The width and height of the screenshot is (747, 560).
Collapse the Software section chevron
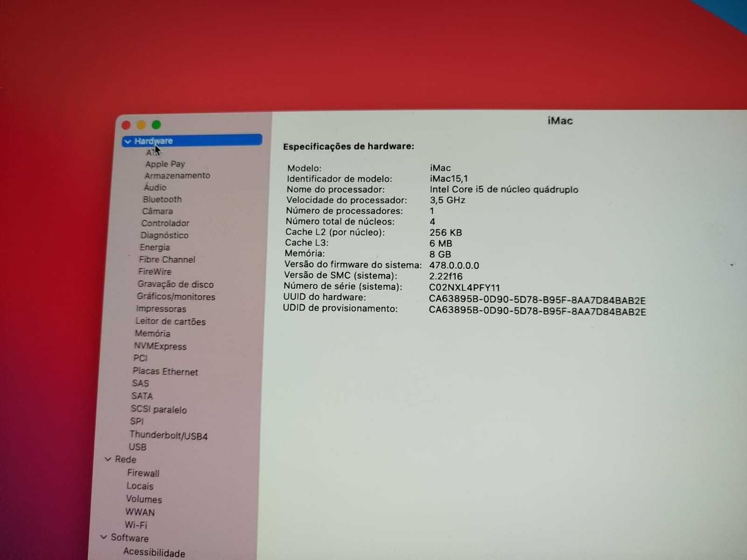pyautogui.click(x=104, y=538)
